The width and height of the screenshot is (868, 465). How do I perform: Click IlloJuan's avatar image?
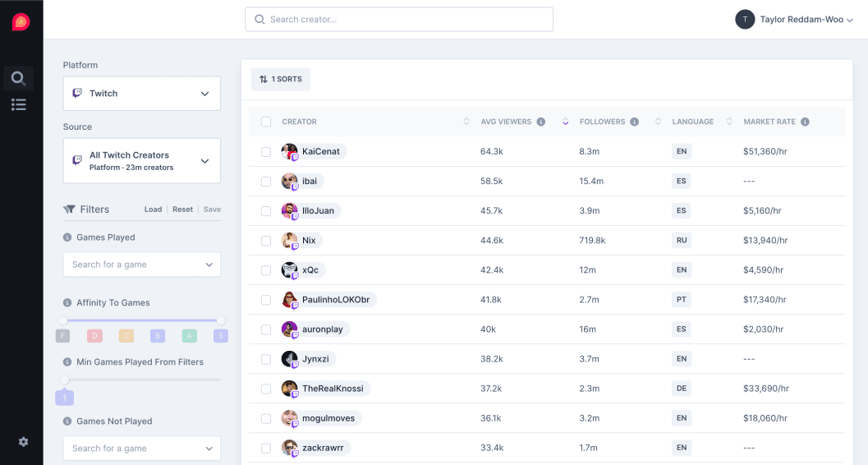pos(290,210)
